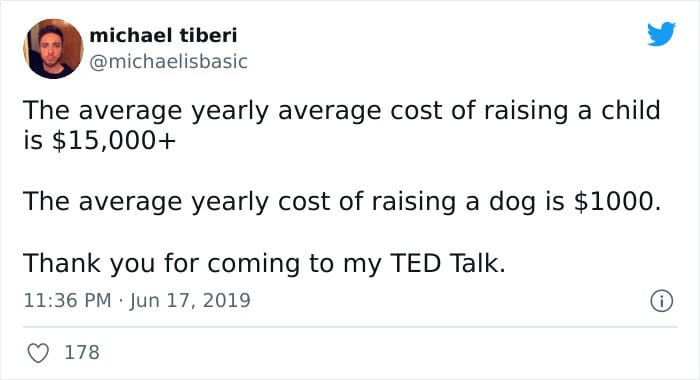Viewport: 700px width, 380px height.
Task: Click the blue Twitter bird logo
Action: pos(662,34)
